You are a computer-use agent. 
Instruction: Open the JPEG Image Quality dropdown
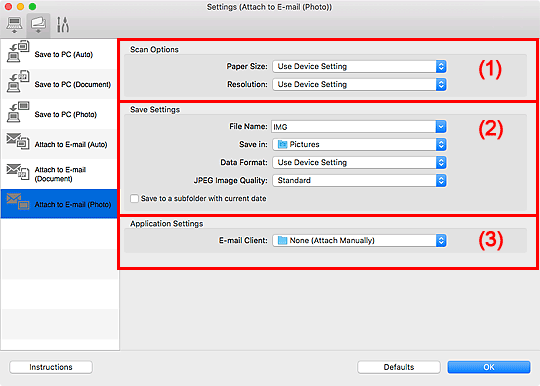(359, 180)
